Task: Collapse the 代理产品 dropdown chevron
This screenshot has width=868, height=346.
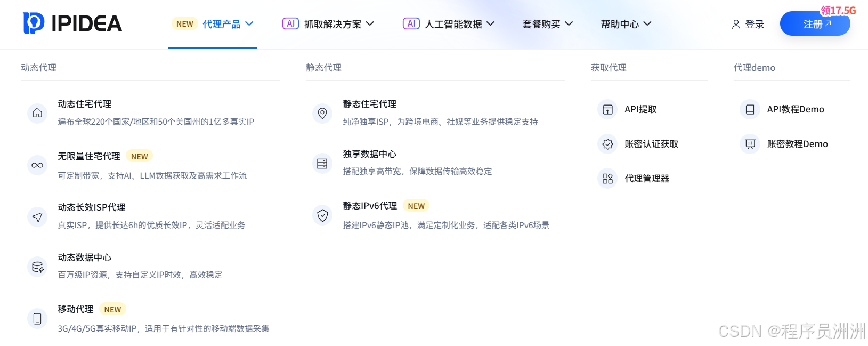Action: (x=249, y=24)
